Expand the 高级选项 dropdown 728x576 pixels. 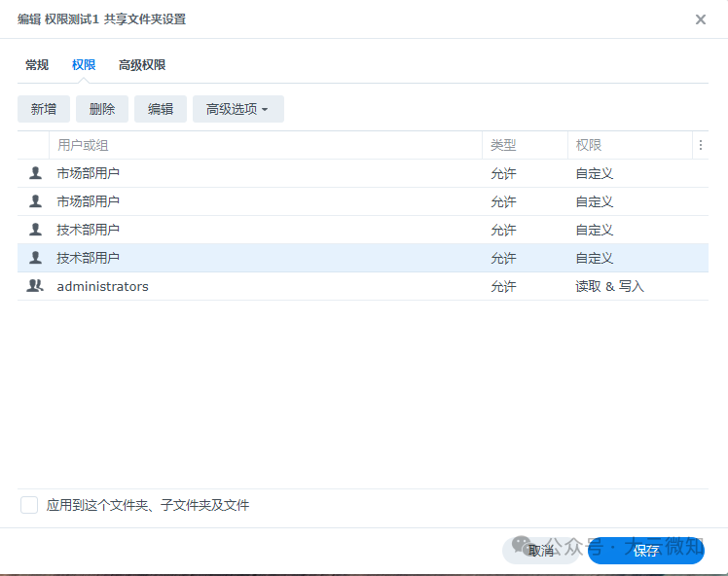tap(238, 109)
